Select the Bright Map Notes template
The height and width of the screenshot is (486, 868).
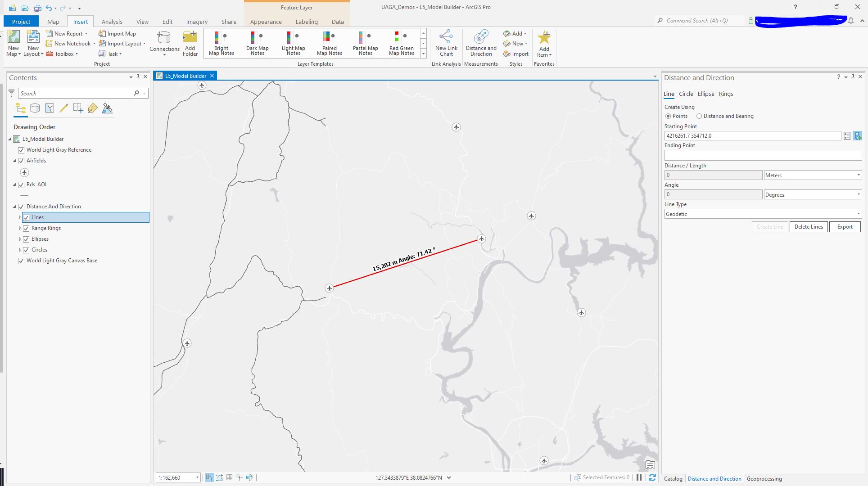pos(221,43)
